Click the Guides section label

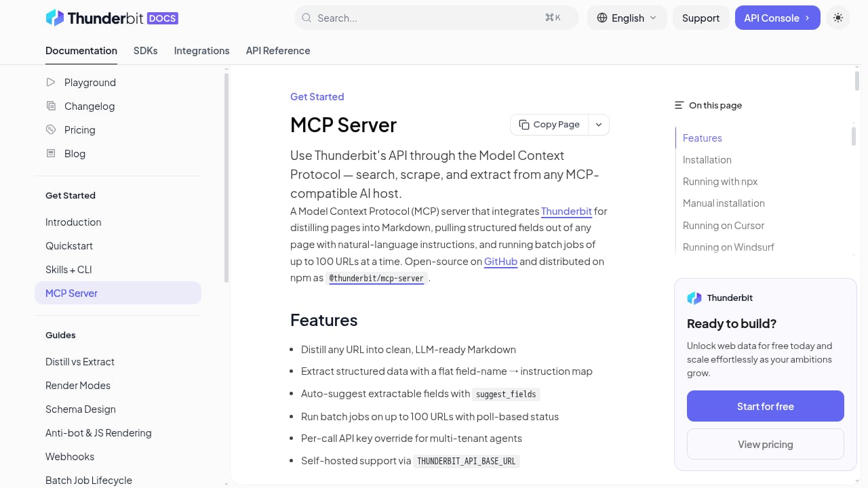click(x=60, y=335)
